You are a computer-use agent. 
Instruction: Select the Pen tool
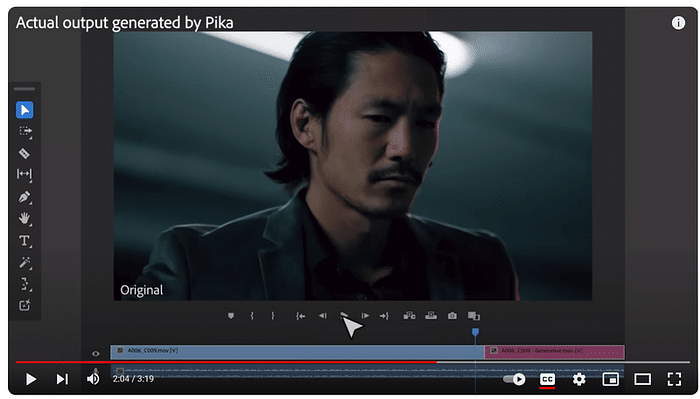(x=25, y=197)
